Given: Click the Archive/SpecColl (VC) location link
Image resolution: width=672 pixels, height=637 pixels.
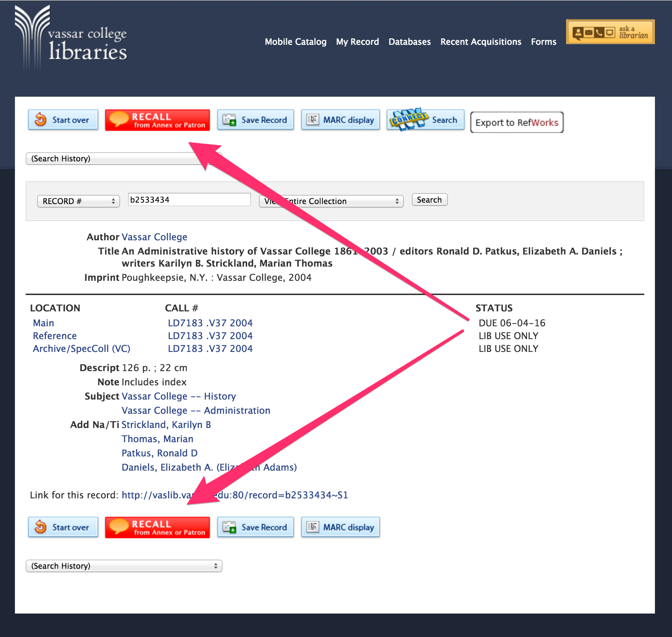Looking at the screenshot, I should pyautogui.click(x=81, y=349).
